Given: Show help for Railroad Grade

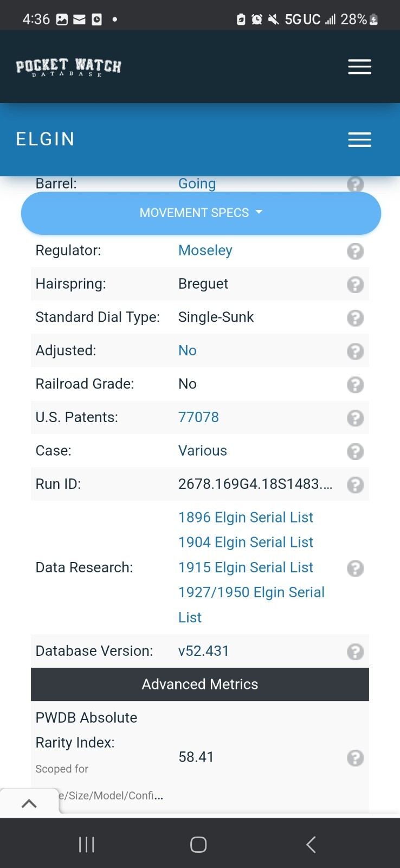Looking at the screenshot, I should pos(355,385).
